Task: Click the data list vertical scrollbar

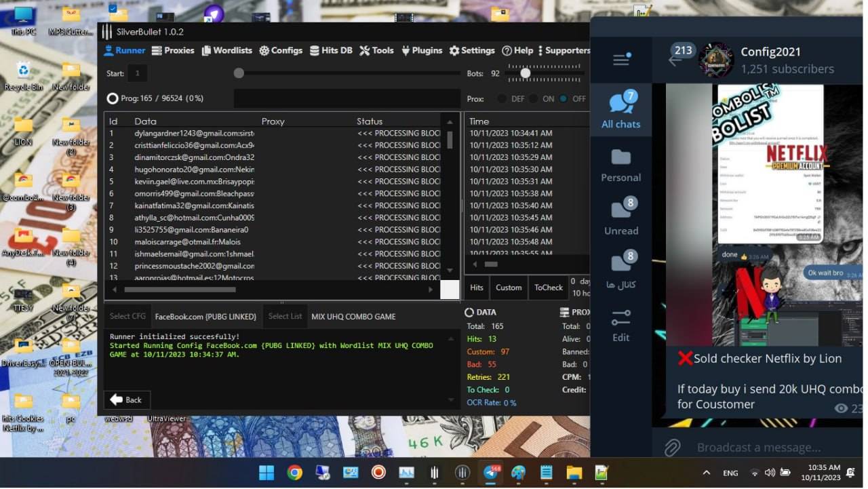Action: (450, 140)
